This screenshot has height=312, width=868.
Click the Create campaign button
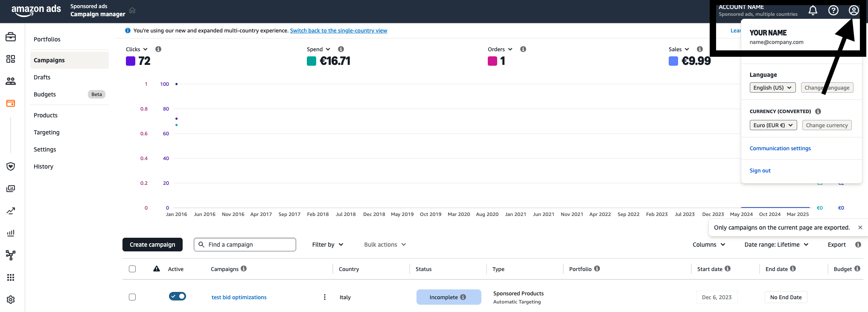click(x=152, y=245)
